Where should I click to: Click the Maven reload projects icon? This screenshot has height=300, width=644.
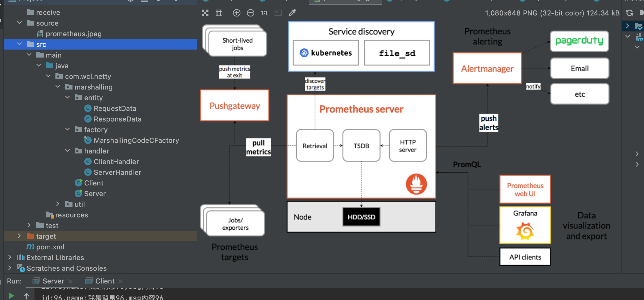[x=630, y=13]
